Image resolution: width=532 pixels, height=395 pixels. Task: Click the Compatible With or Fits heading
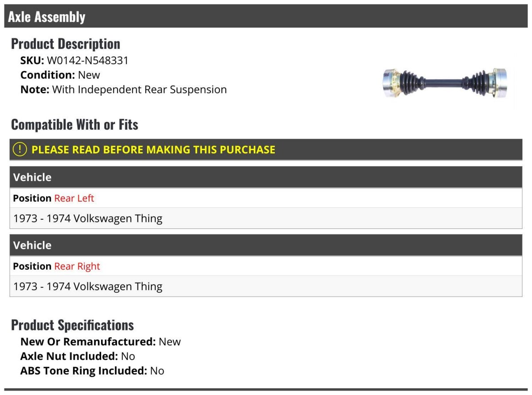point(74,124)
